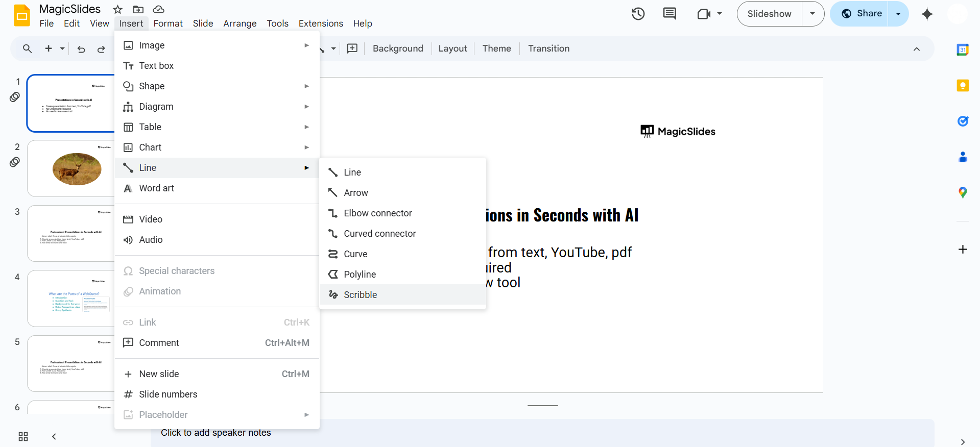Screen dimensions: 980x447
Task: Star the MagicSlides presentation
Action: coord(118,9)
